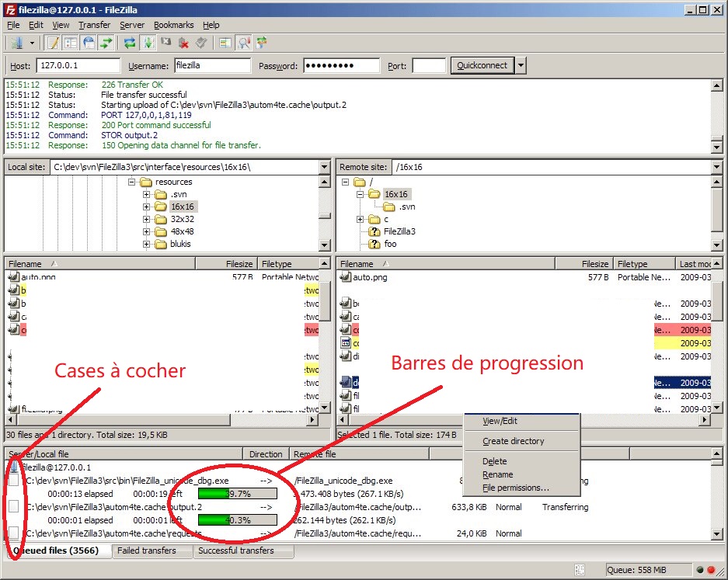Viewport: 728px width, 580px height.
Task: Open the Local site path dropdown
Action: point(325,167)
